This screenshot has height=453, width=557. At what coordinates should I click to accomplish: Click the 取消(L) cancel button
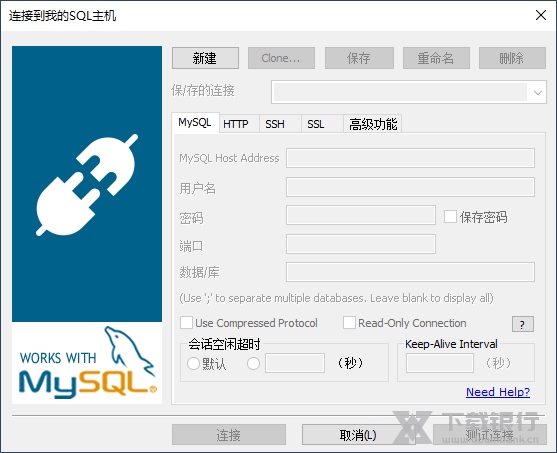[x=358, y=435]
